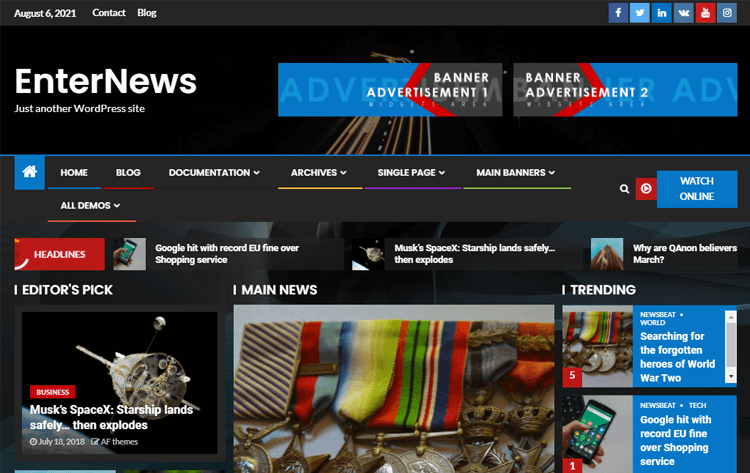Open trending World War Two article
Viewport: 750px width, 473px height.
[677, 357]
